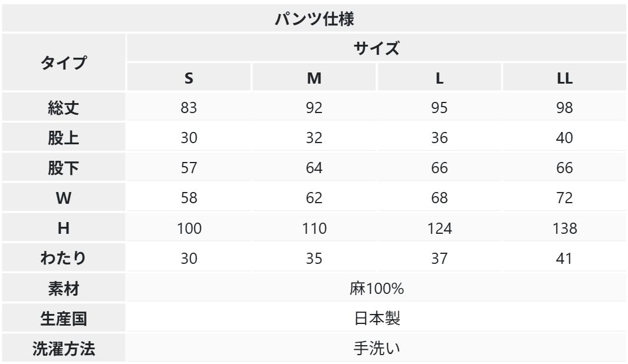
Task: Select the 日本製 value cell
Action: [x=376, y=319]
